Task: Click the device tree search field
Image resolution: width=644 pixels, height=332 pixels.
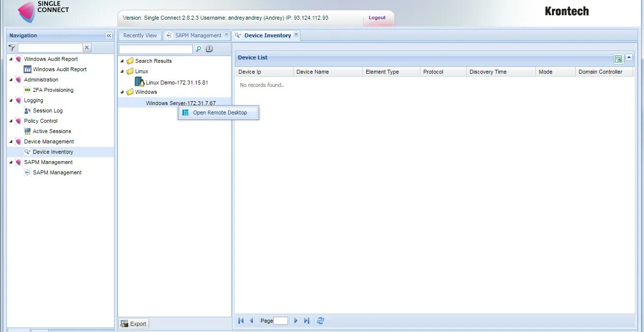Action: pos(156,49)
